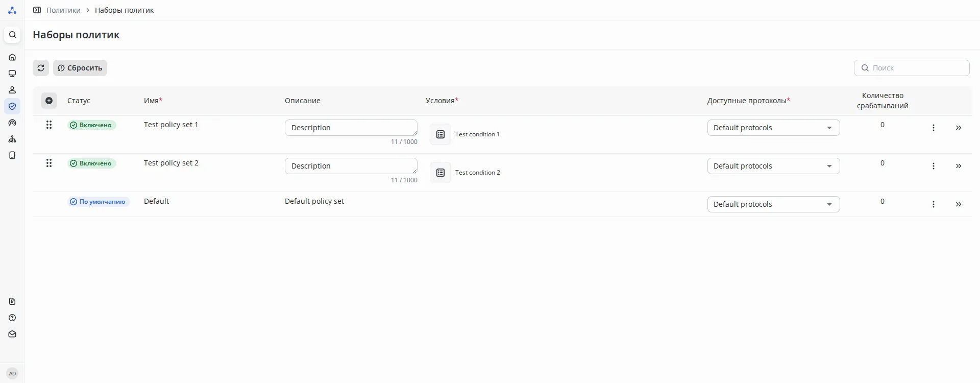The width and height of the screenshot is (980, 383).
Task: Click the network hierarchy icon in sidebar
Action: tap(12, 139)
